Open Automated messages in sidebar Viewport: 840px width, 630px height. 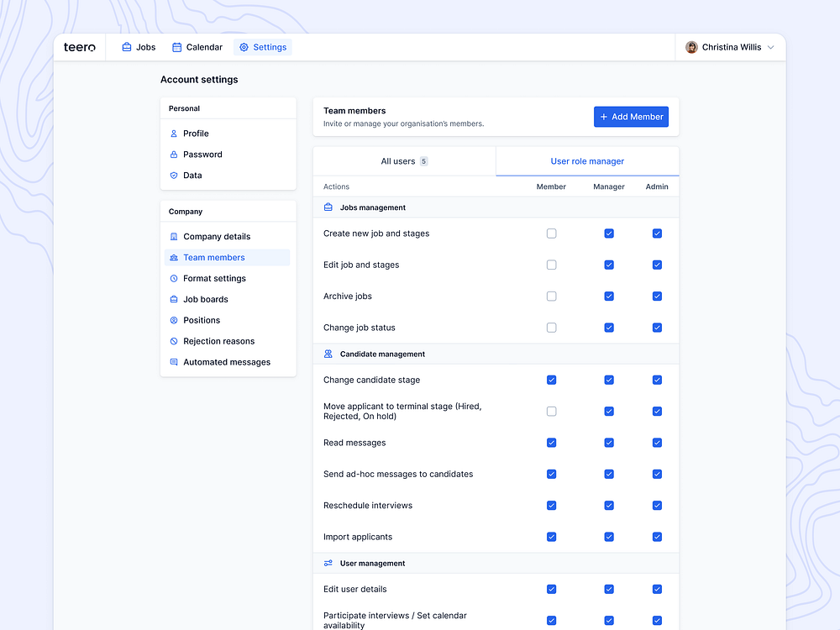pyautogui.click(x=227, y=361)
